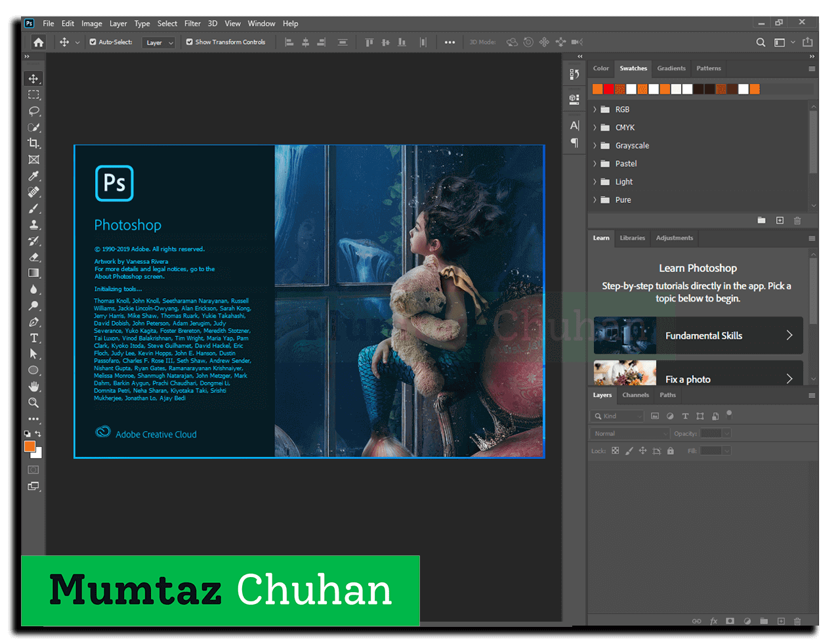Pick the Eyedropper tool
This screenshot has height=642, width=840.
(x=34, y=176)
